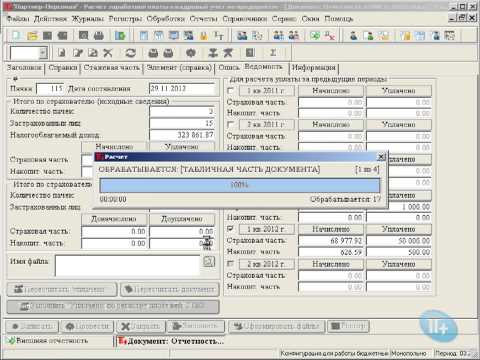The width and height of the screenshot is (480, 360).
Task: Click the printer icon in the top toolbar
Action: click(99, 35)
